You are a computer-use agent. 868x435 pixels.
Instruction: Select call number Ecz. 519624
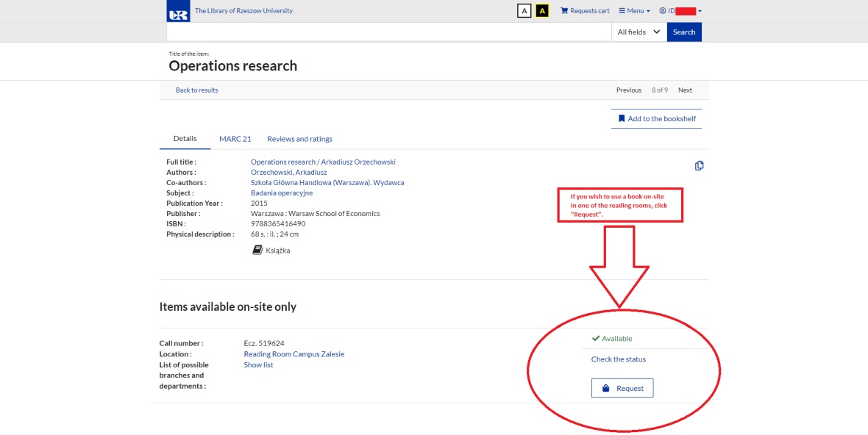pyautogui.click(x=264, y=343)
